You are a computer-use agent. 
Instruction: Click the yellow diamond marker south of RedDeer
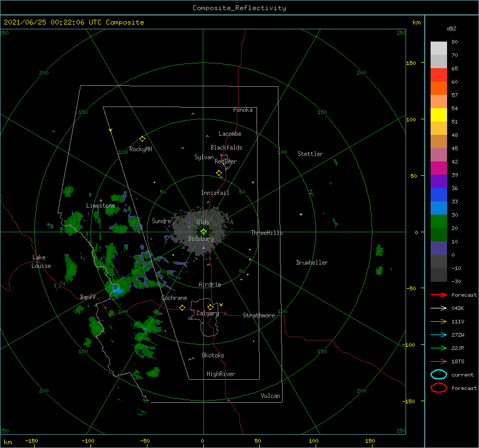[x=219, y=173]
